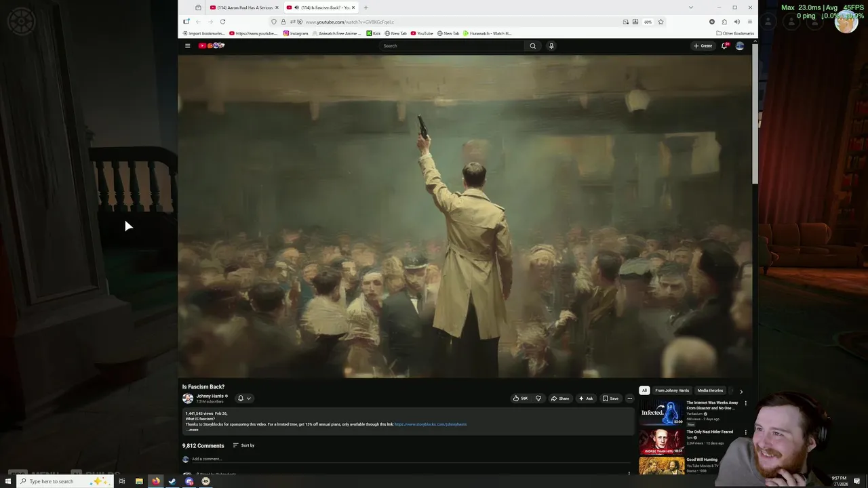Open the Hurawatch bookmark
This screenshot has height=488, width=868.
click(488, 33)
